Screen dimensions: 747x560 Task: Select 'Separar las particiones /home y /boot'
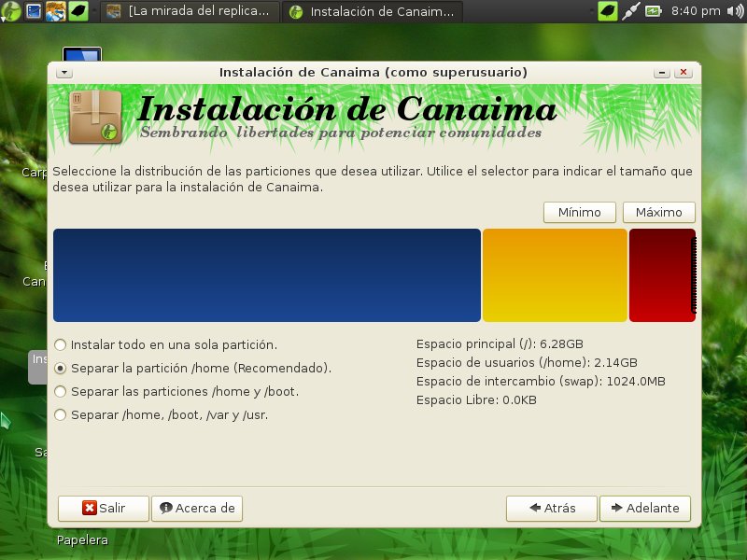click(61, 391)
